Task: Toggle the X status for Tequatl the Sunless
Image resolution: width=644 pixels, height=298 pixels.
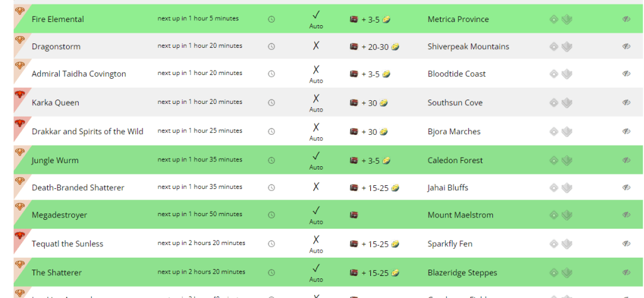Action: click(316, 239)
